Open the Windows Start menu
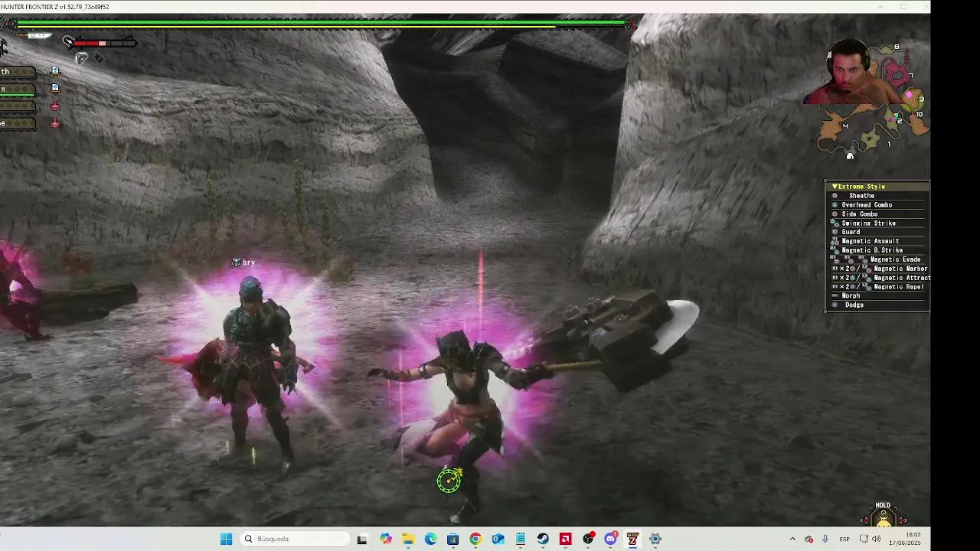 (x=226, y=539)
